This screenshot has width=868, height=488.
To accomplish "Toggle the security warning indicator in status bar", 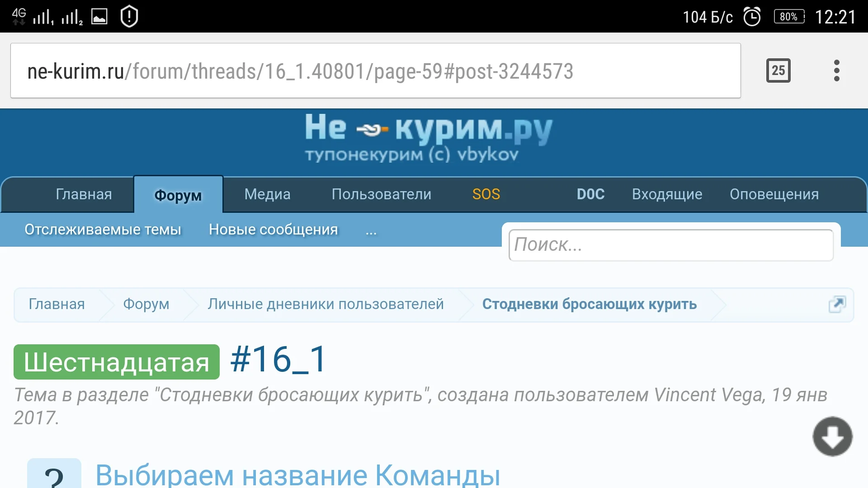I will click(x=129, y=16).
